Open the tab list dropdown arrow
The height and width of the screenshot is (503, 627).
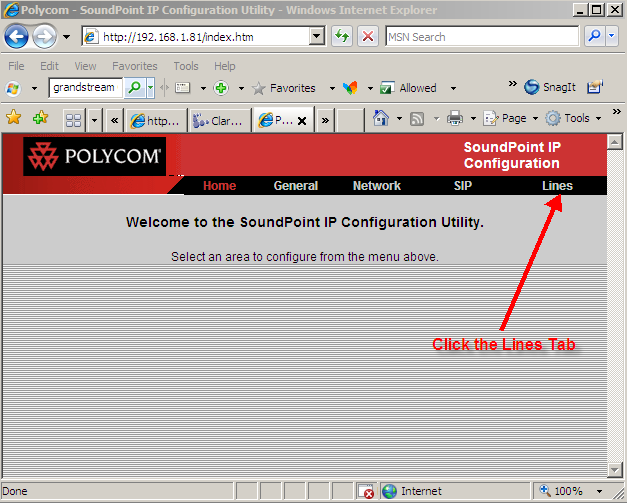click(94, 120)
